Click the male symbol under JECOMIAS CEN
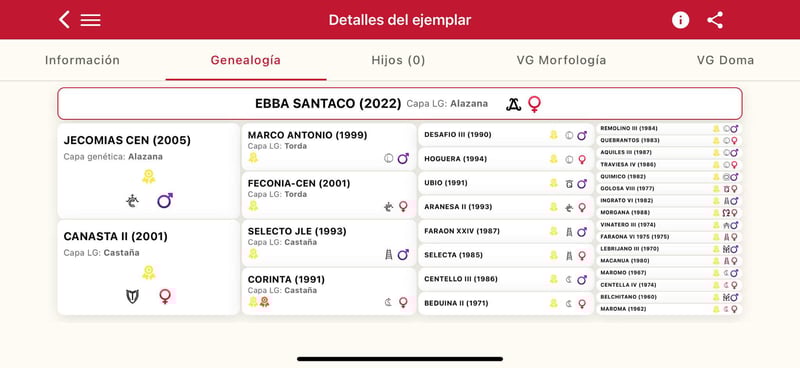This screenshot has width=800, height=368. (165, 201)
